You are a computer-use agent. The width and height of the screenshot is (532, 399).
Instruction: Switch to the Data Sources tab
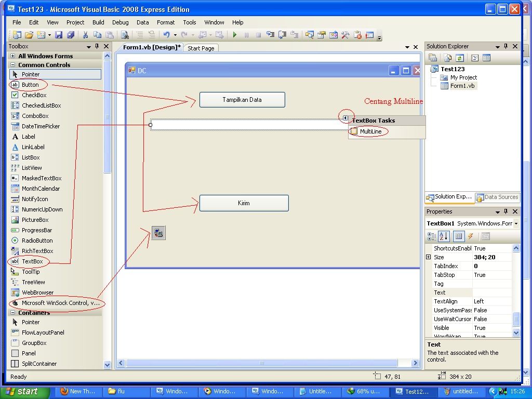pyautogui.click(x=498, y=197)
